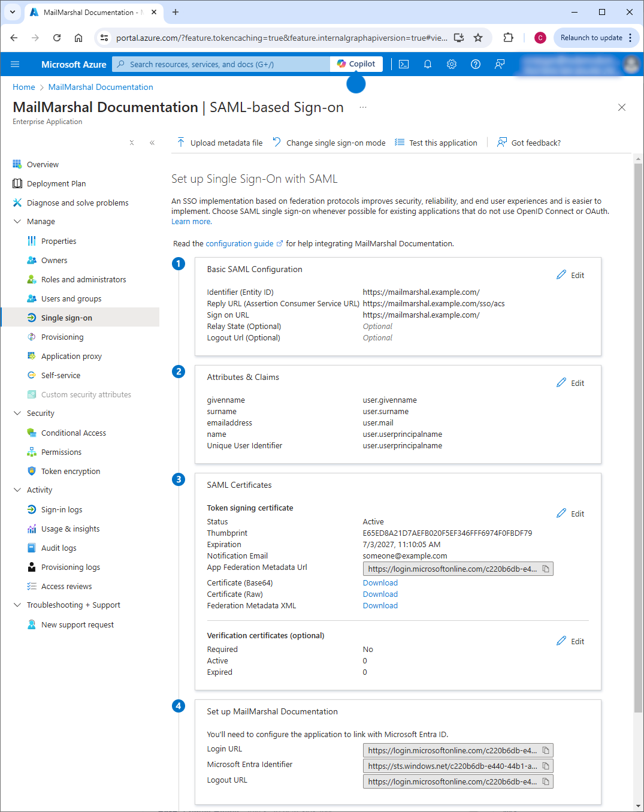The image size is (644, 812).
Task: Open the Azure portal settings gear
Action: 452,64
